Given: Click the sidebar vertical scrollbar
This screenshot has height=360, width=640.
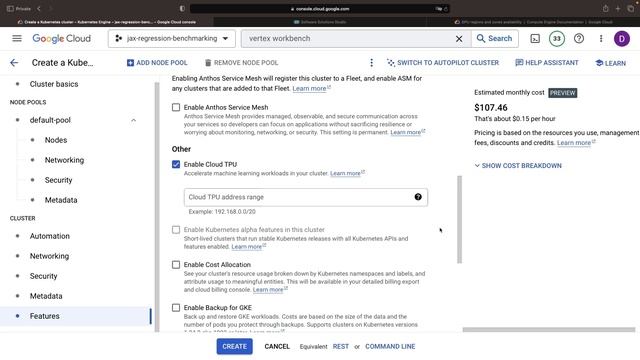Looking at the screenshot, I should click(x=157, y=207).
